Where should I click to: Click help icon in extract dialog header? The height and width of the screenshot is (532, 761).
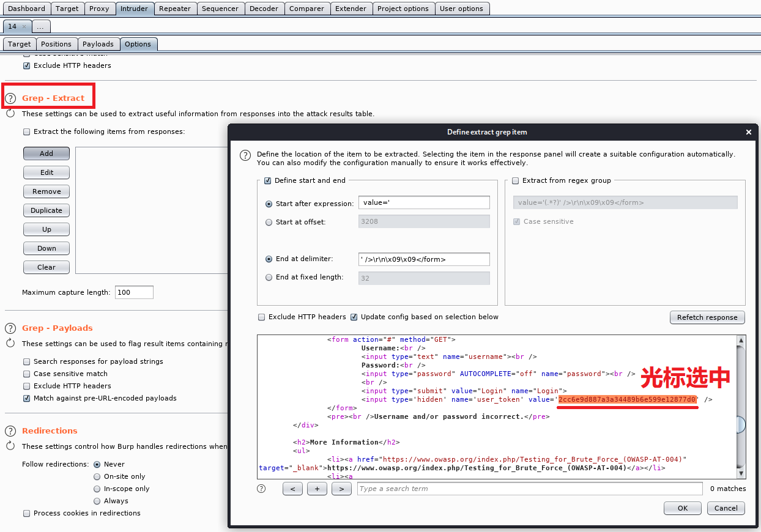(x=245, y=155)
